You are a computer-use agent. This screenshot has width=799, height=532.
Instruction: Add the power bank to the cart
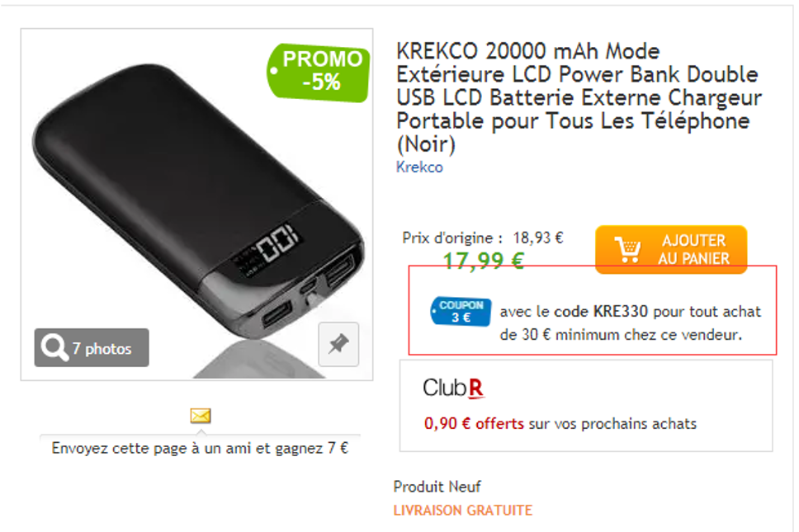pyautogui.click(x=671, y=249)
